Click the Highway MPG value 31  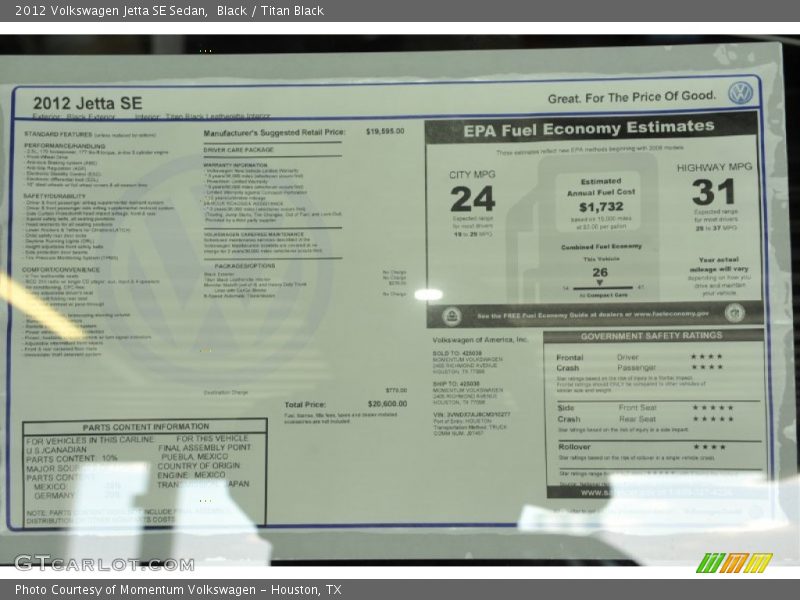(x=713, y=192)
